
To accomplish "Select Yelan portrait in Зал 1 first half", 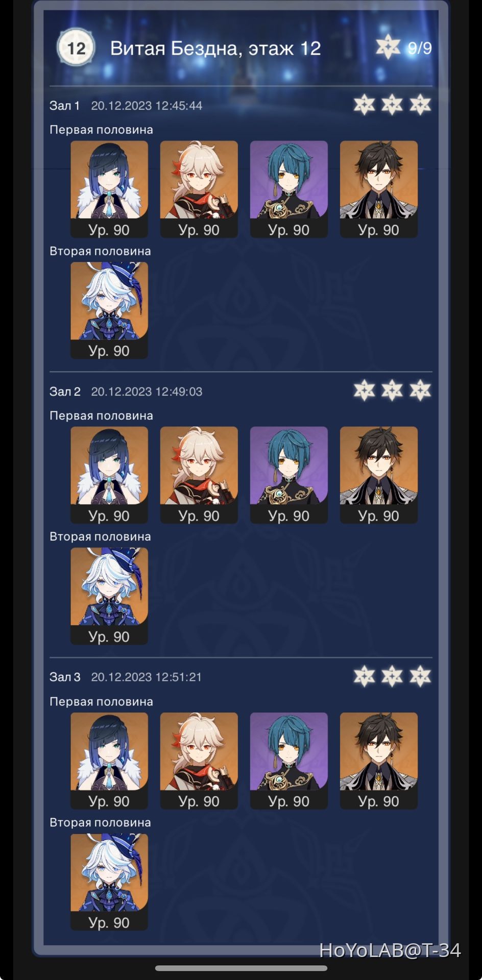I will [109, 189].
